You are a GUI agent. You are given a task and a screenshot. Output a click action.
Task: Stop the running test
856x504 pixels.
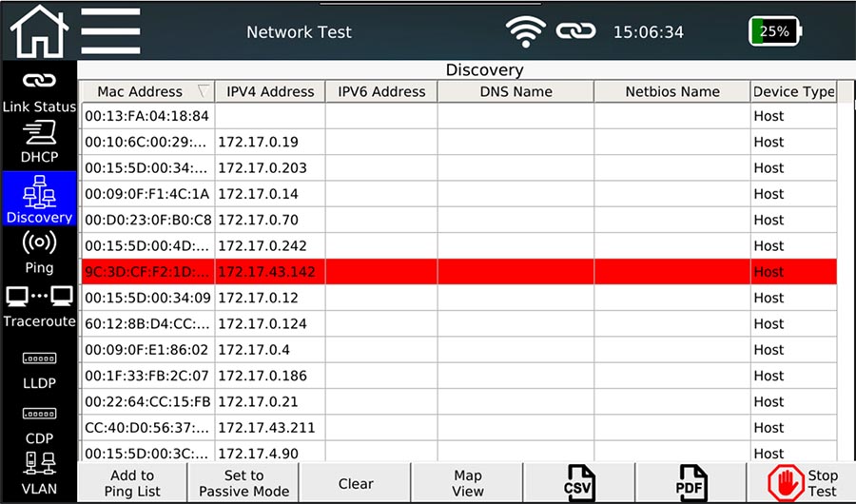click(801, 483)
